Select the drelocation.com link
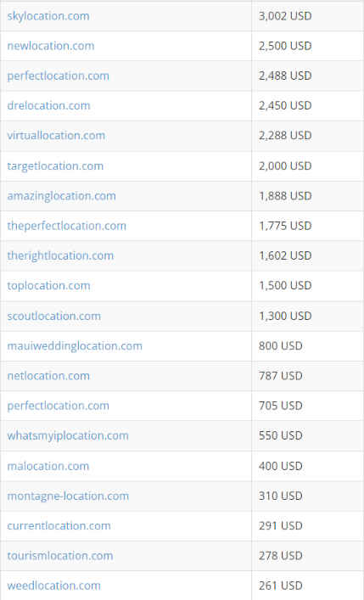 pyautogui.click(x=48, y=105)
